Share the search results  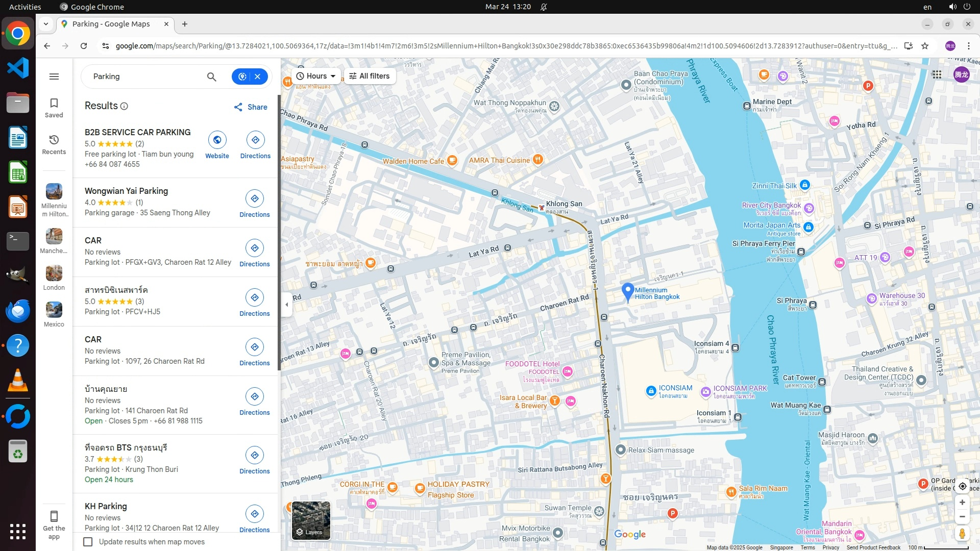pyautogui.click(x=251, y=107)
